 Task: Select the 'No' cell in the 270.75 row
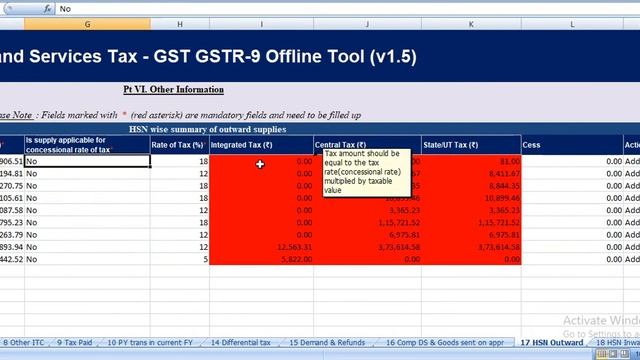[87, 186]
